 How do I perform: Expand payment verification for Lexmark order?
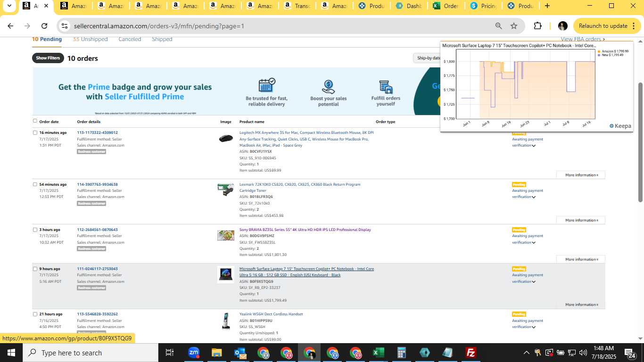pyautogui.click(x=534, y=197)
